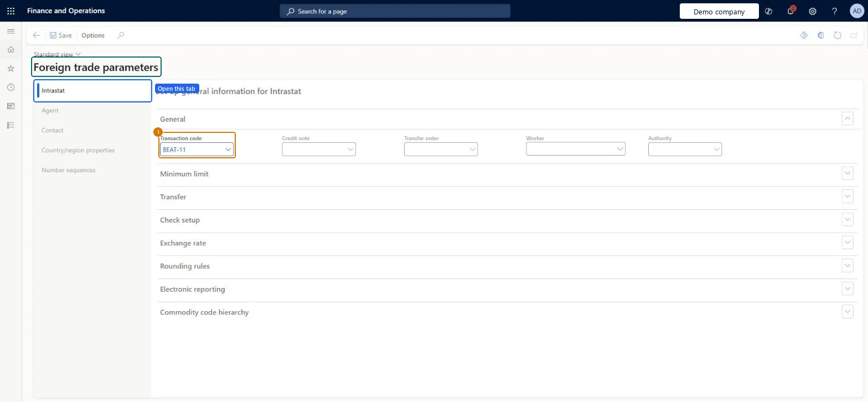Expand the Rounding rules section
Viewport: 868px width, 402px height.
(x=848, y=266)
